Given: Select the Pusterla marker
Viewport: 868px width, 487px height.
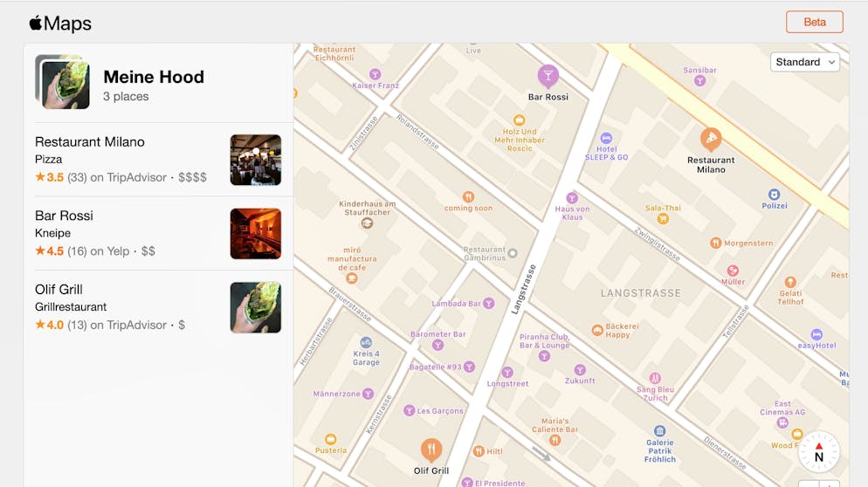Looking at the screenshot, I should point(330,439).
